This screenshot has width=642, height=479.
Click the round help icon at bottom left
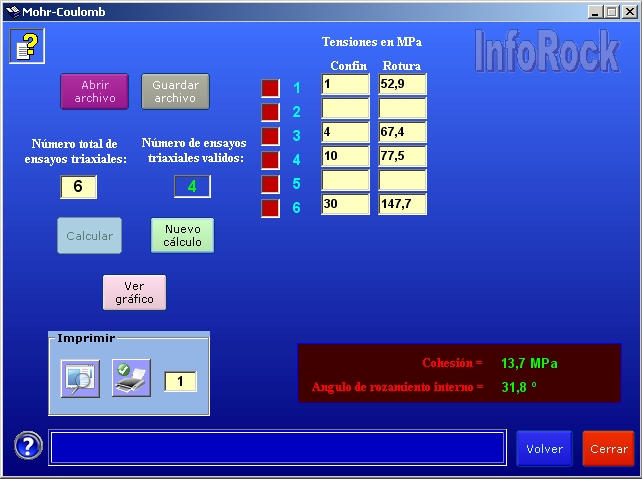(28, 446)
